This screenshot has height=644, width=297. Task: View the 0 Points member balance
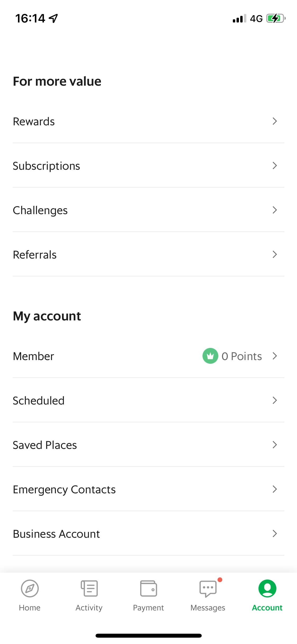[242, 356]
